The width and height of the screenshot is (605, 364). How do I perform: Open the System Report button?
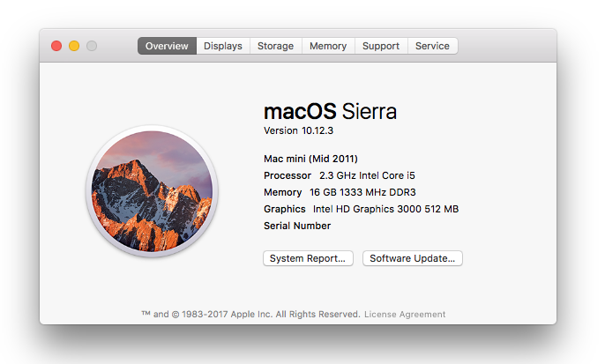point(308,258)
